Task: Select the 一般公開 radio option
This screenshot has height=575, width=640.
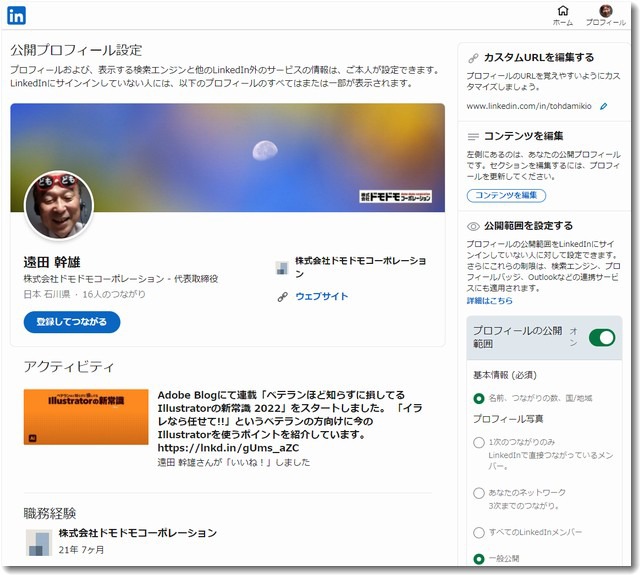Action: pos(478,559)
